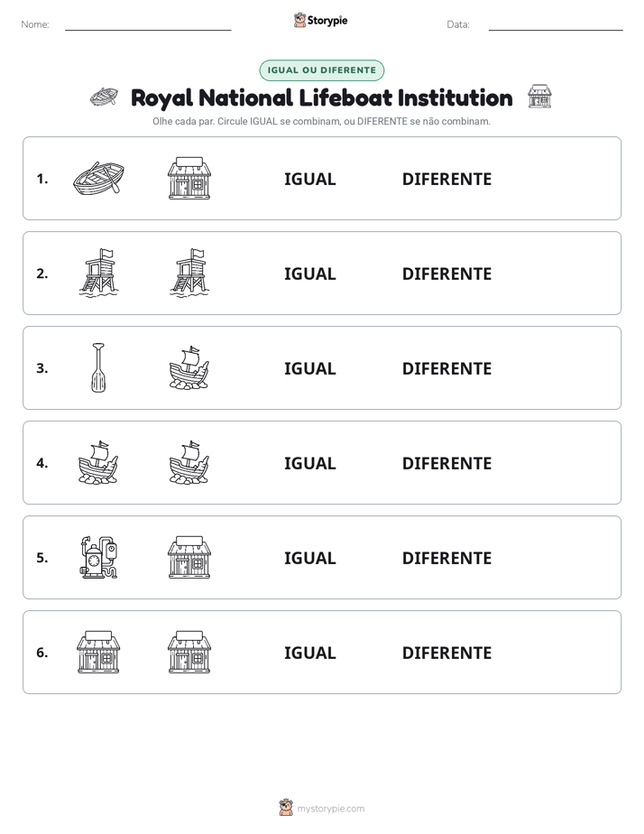Click the engine machine icon in row 5

[98, 557]
